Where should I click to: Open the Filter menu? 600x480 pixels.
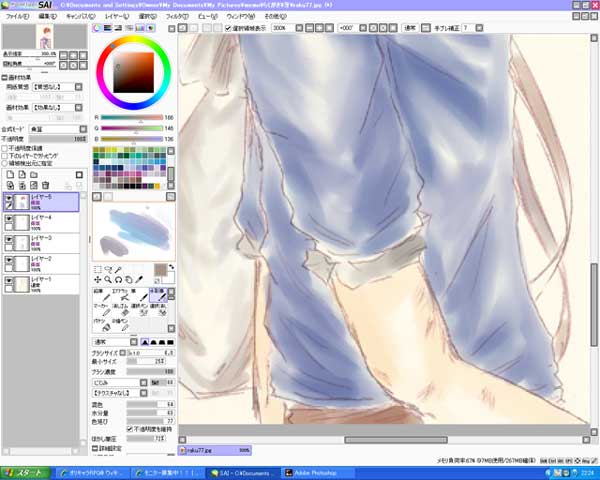click(177, 16)
